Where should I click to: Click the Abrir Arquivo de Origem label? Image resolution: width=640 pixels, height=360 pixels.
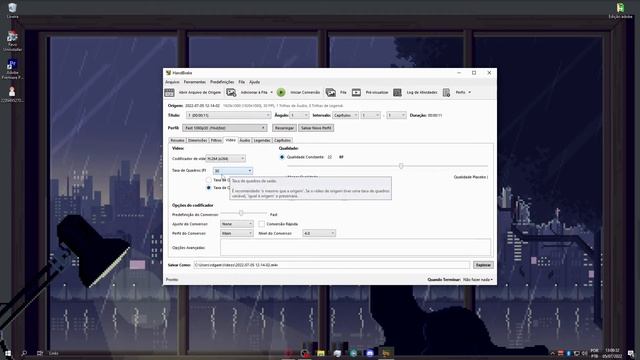pyautogui.click(x=200, y=93)
